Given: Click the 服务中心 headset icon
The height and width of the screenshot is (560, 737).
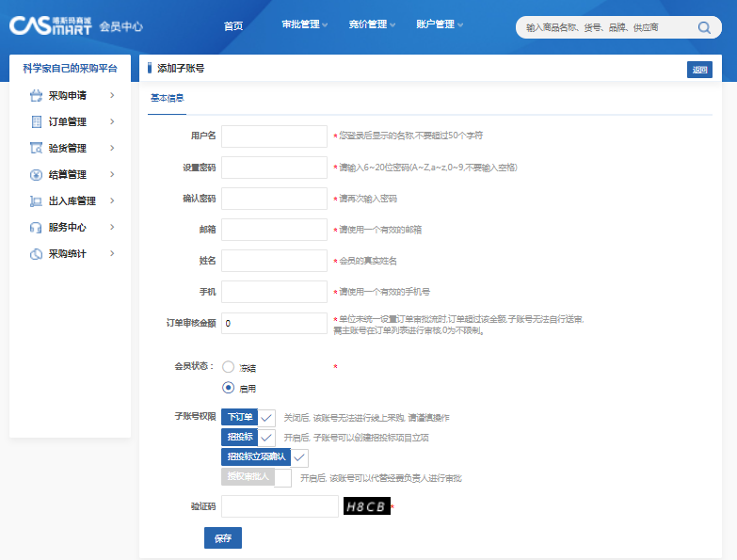Looking at the screenshot, I should 36,227.
